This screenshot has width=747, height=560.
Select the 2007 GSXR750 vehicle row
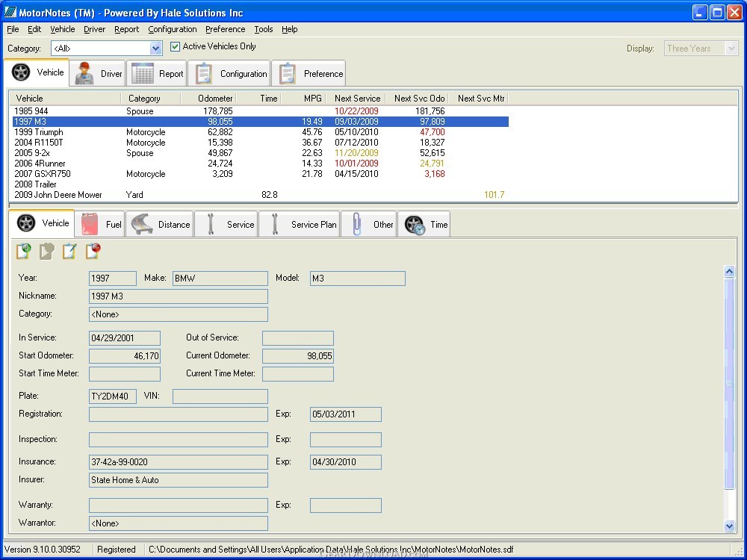click(x=261, y=174)
